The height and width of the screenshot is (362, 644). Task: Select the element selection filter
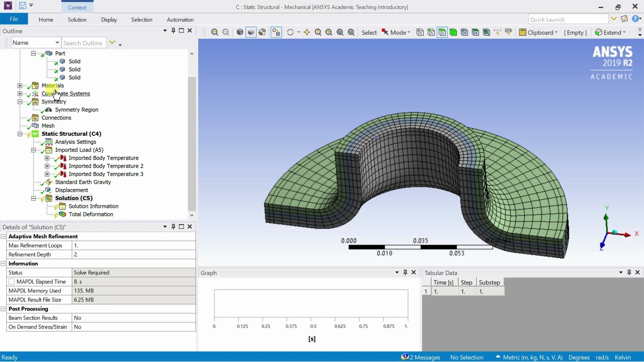(x=486, y=32)
